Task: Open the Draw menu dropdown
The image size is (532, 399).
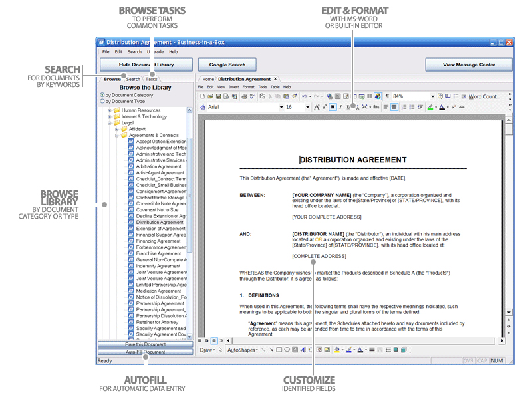Action: pos(207,350)
